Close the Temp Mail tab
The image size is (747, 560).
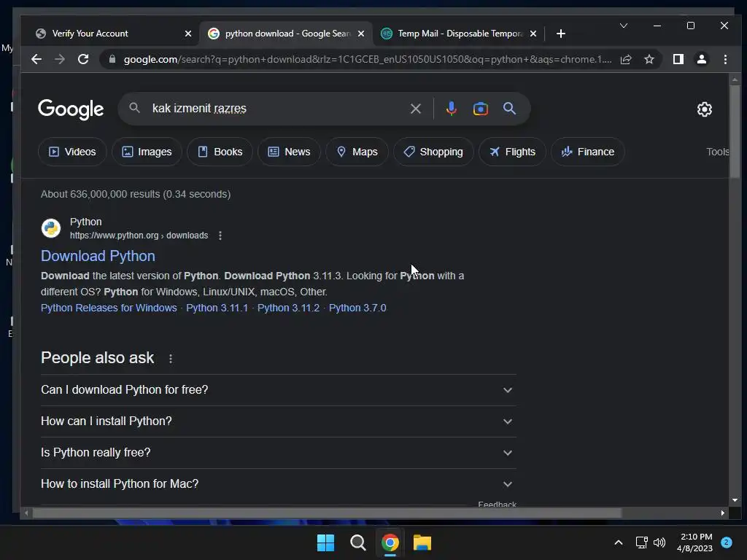tap(533, 34)
